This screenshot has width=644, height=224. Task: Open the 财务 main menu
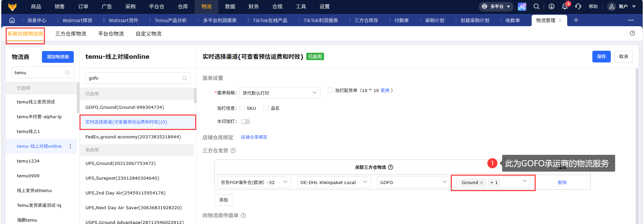[x=253, y=7]
